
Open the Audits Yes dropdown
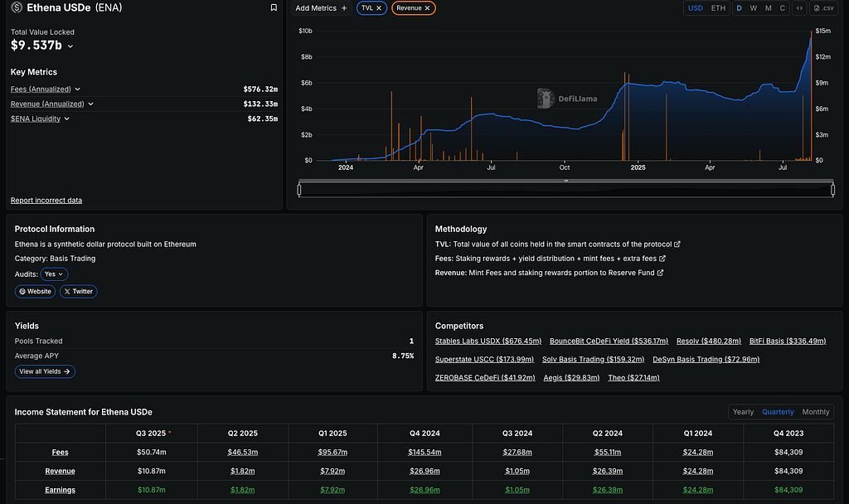coord(54,274)
